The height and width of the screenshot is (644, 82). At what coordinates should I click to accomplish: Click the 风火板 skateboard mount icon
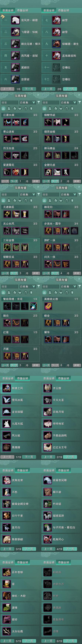(6, 435)
